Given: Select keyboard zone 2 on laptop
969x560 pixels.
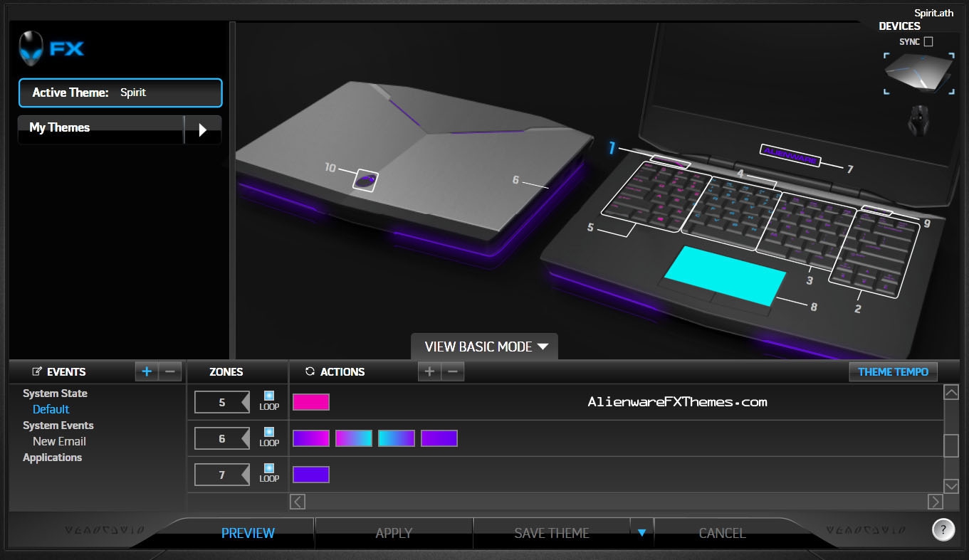Looking at the screenshot, I should tap(873, 253).
